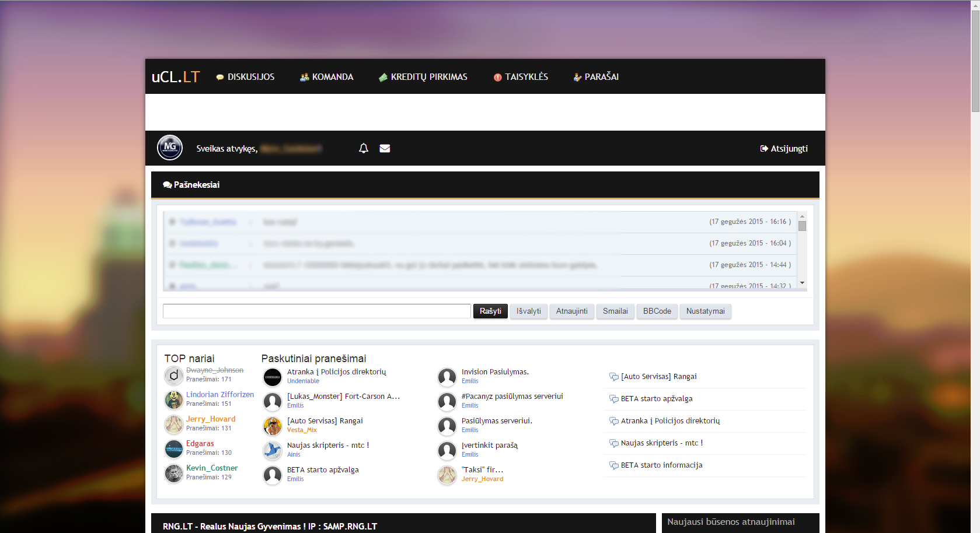Screen dimensions: 980x533
Task: Click avatar beside Atranka į Policijos direktorių post
Action: pyautogui.click(x=273, y=377)
